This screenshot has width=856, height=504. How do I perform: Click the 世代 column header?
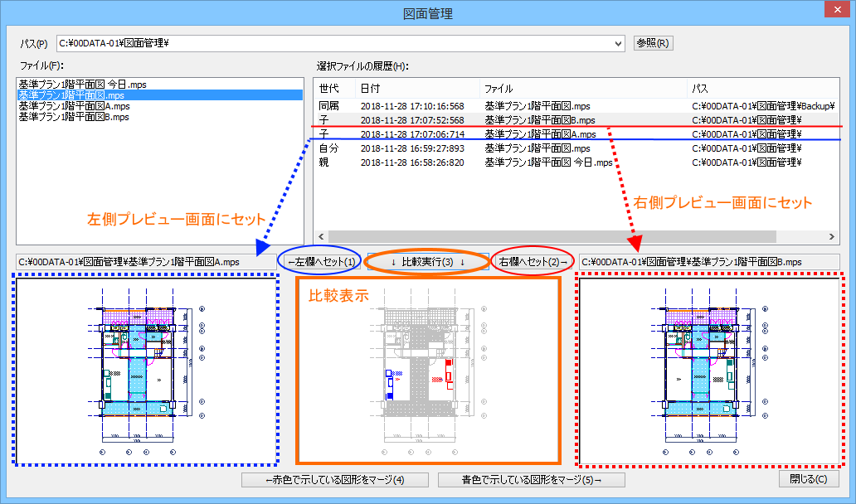click(x=334, y=89)
